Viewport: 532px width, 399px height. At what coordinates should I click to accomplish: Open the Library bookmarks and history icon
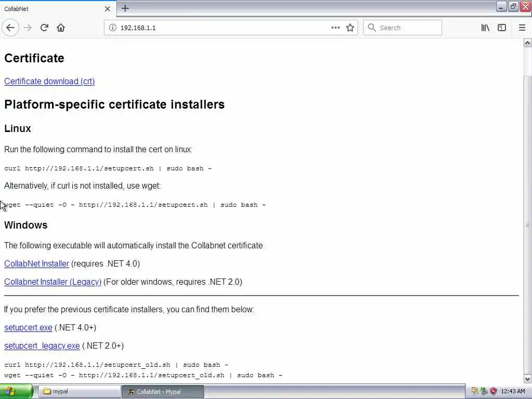(485, 28)
